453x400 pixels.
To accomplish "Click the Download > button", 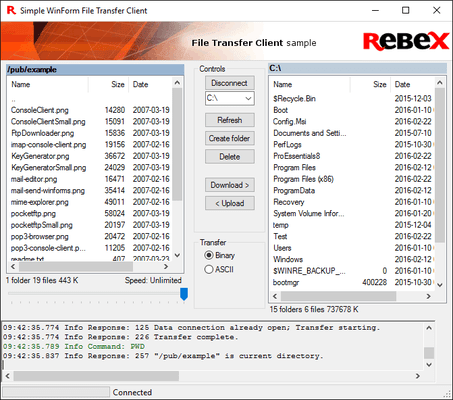I will pos(230,185).
